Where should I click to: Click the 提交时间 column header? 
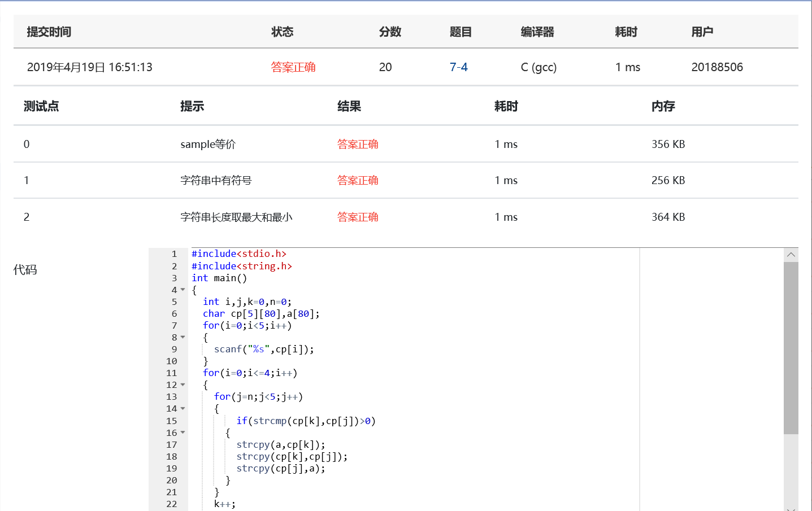tap(49, 32)
